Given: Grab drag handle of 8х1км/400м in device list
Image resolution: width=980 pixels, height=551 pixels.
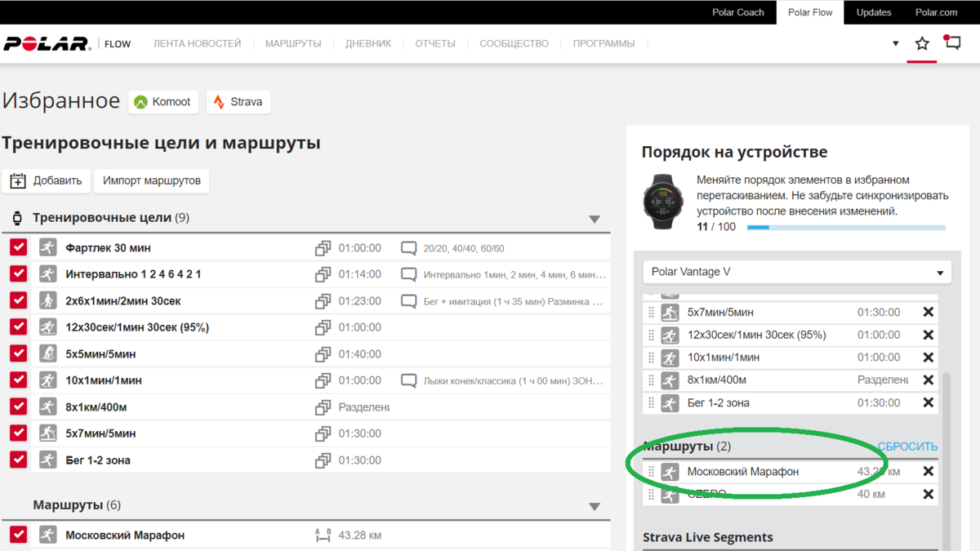Looking at the screenshot, I should [652, 380].
